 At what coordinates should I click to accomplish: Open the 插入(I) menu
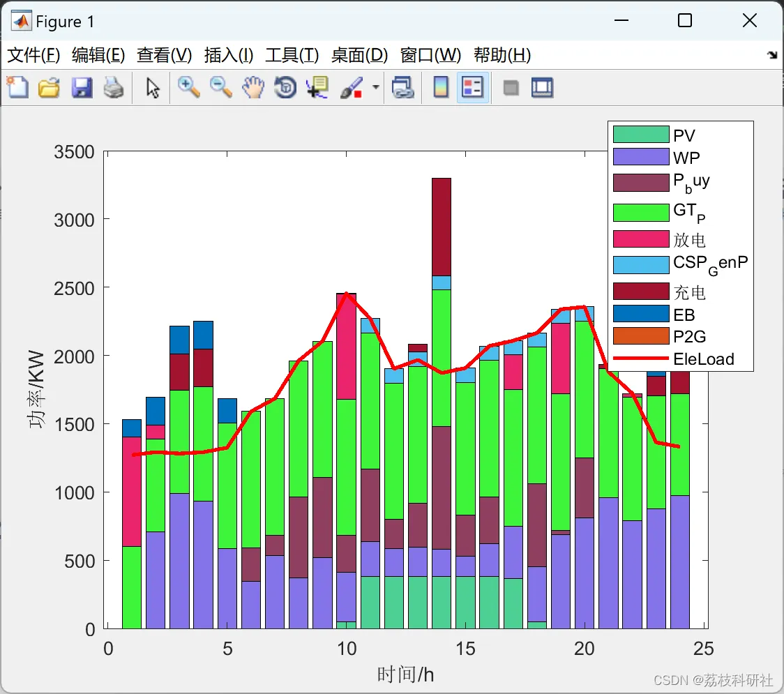pos(229,55)
